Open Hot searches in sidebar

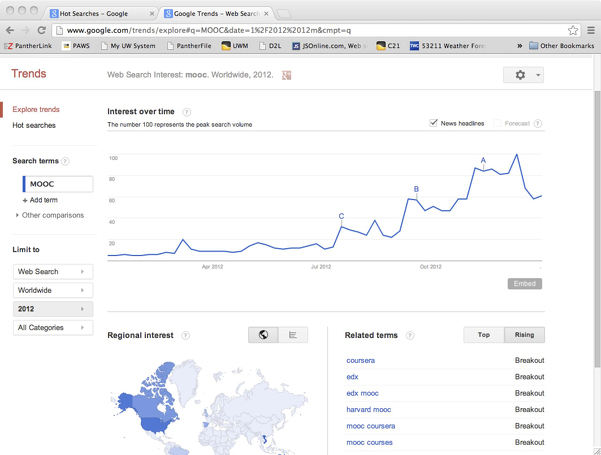pyautogui.click(x=34, y=125)
